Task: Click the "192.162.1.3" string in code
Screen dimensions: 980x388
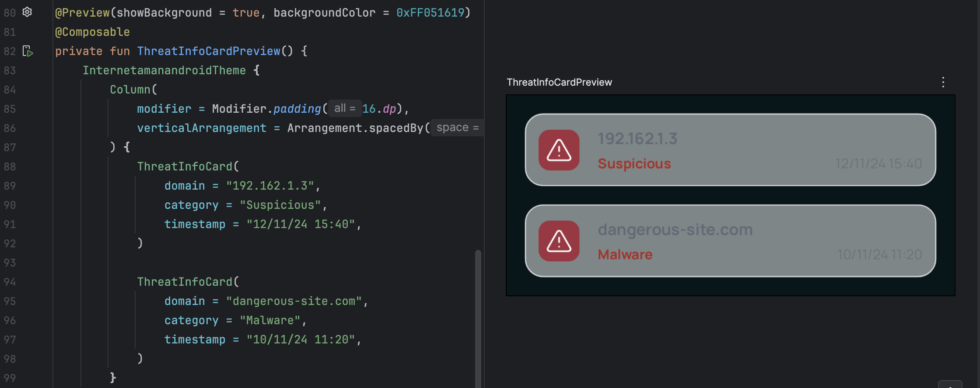Action: (x=270, y=186)
